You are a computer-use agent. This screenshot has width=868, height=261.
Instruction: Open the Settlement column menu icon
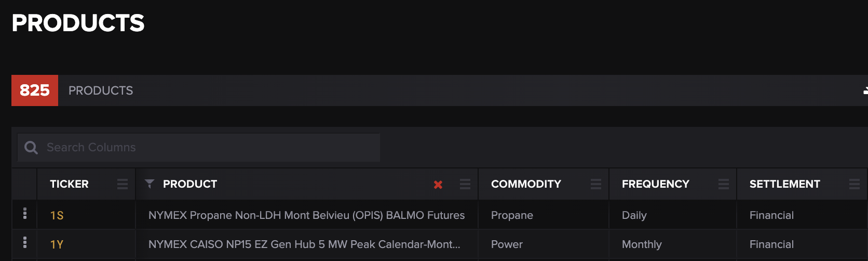(x=855, y=184)
